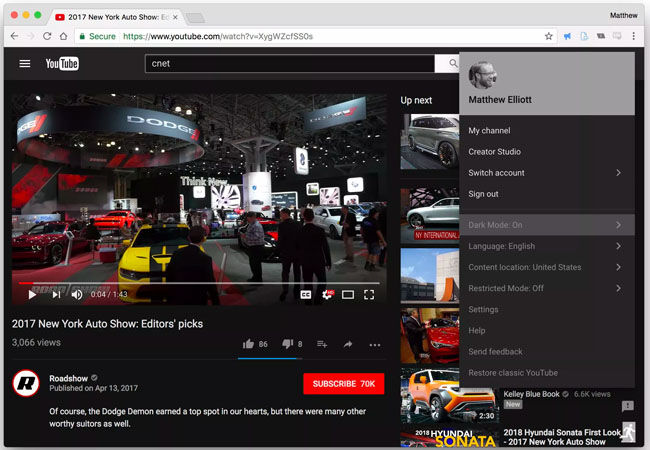Click the Roadshow channel avatar
Viewport: 650px width, 450px height.
click(x=26, y=383)
